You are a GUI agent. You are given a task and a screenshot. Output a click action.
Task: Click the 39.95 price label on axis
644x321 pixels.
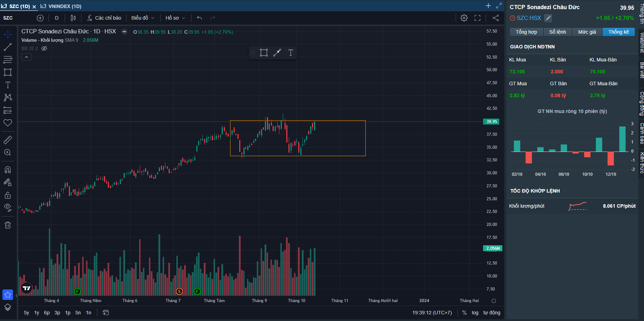[x=492, y=122]
